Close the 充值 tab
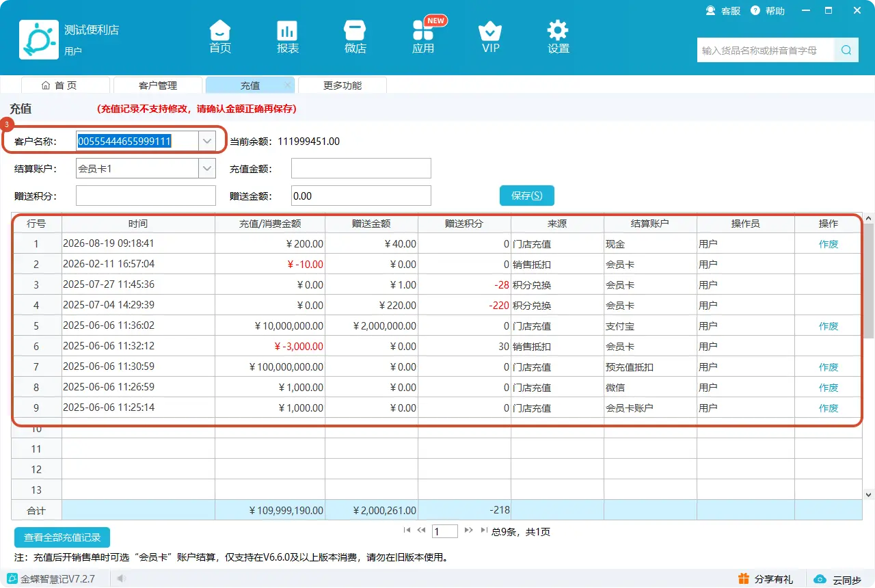Screen dimensions: 875x588 coord(288,85)
